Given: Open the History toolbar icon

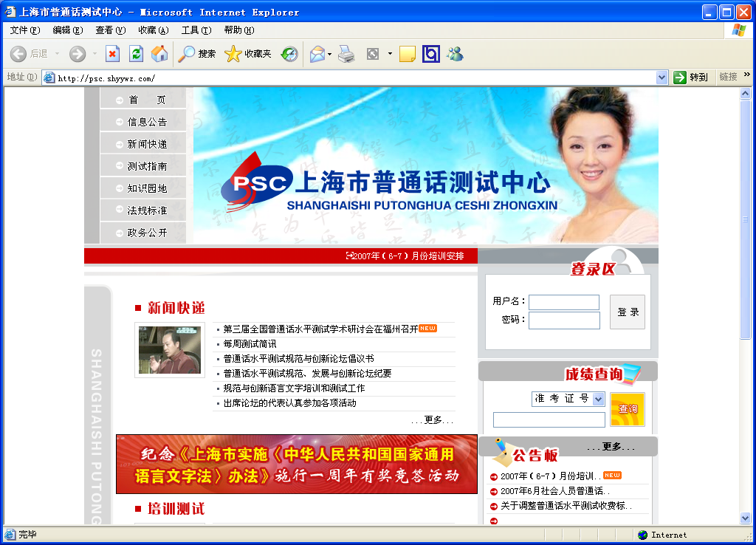Looking at the screenshot, I should pos(289,54).
